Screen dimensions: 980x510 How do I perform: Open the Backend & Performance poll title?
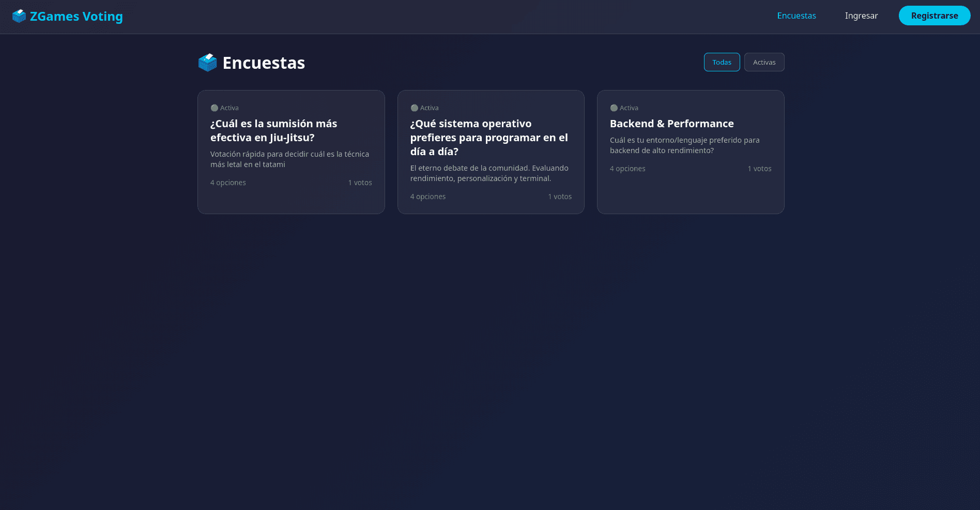coord(672,124)
